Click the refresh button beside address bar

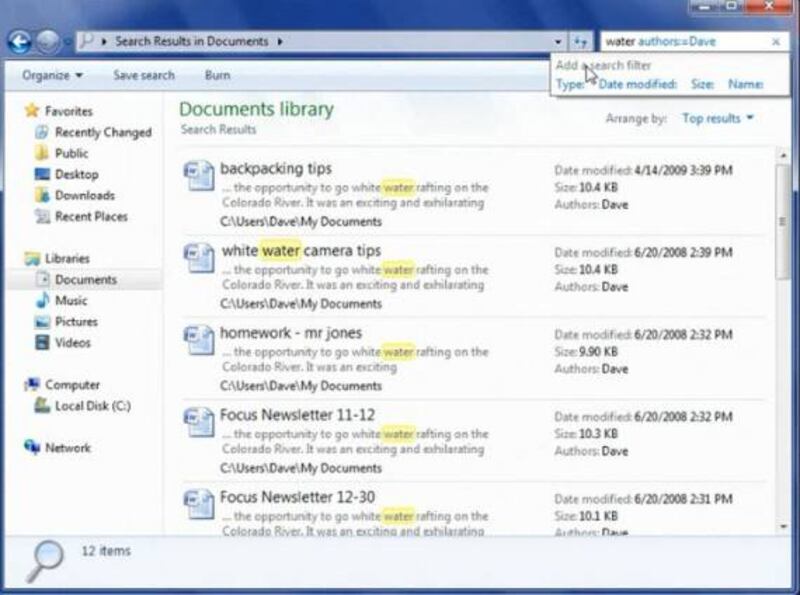click(x=581, y=41)
